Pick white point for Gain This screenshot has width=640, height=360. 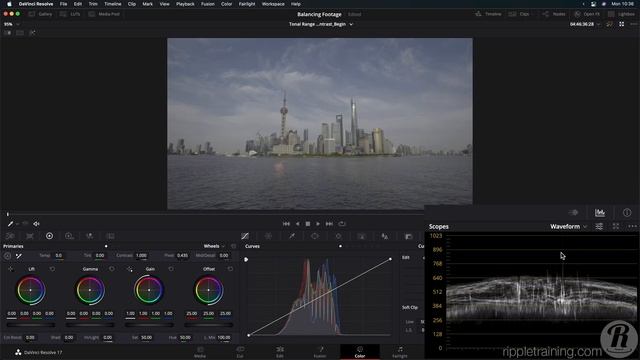click(x=129, y=269)
